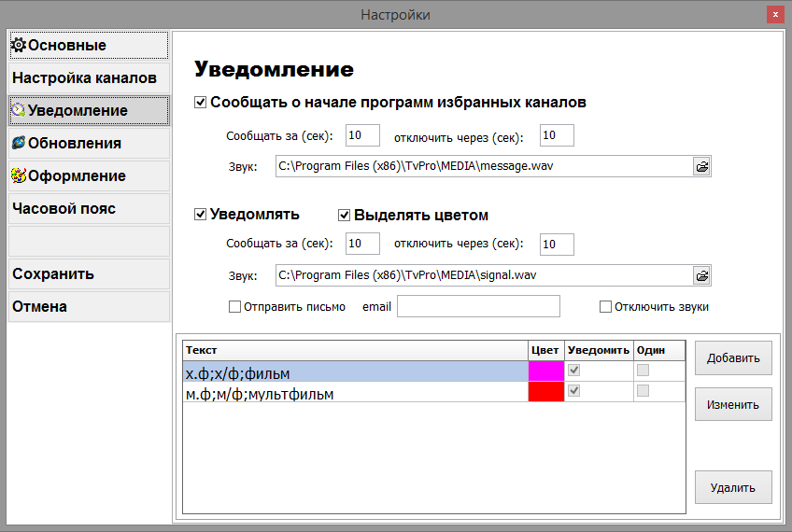The width and height of the screenshot is (792, 532).
Task: Select Уведомление tab with clock icon
Action: coord(89,110)
